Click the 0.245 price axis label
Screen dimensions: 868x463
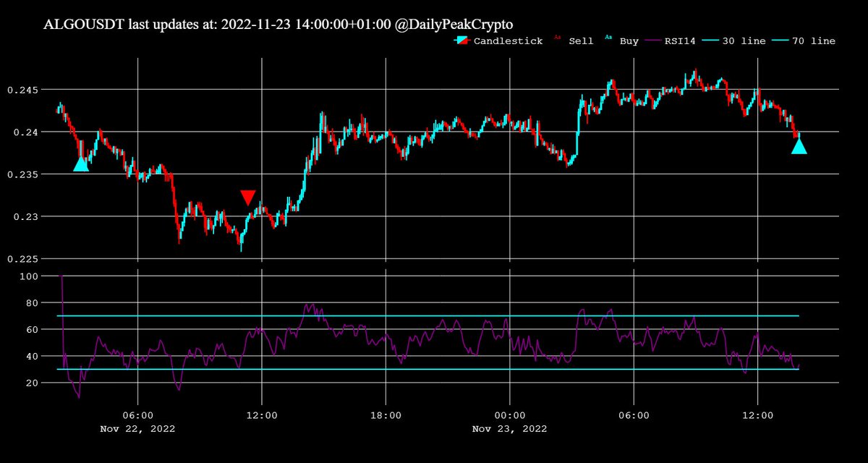pyautogui.click(x=22, y=90)
